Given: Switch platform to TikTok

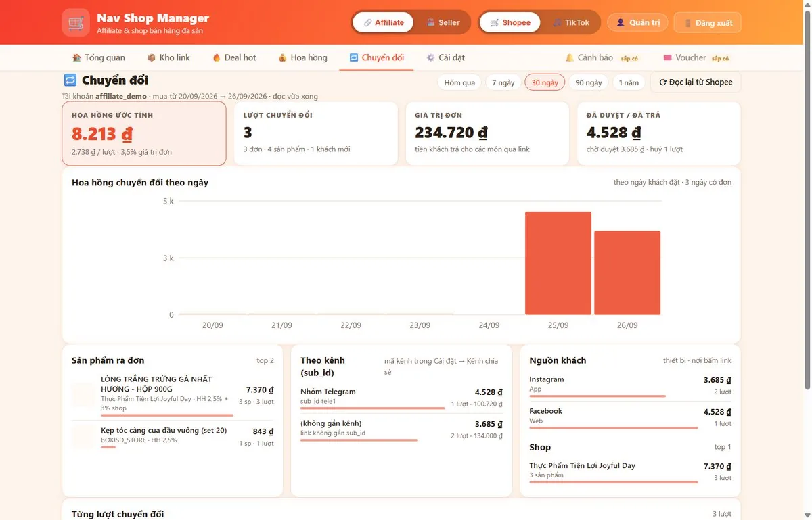Looking at the screenshot, I should 572,22.
